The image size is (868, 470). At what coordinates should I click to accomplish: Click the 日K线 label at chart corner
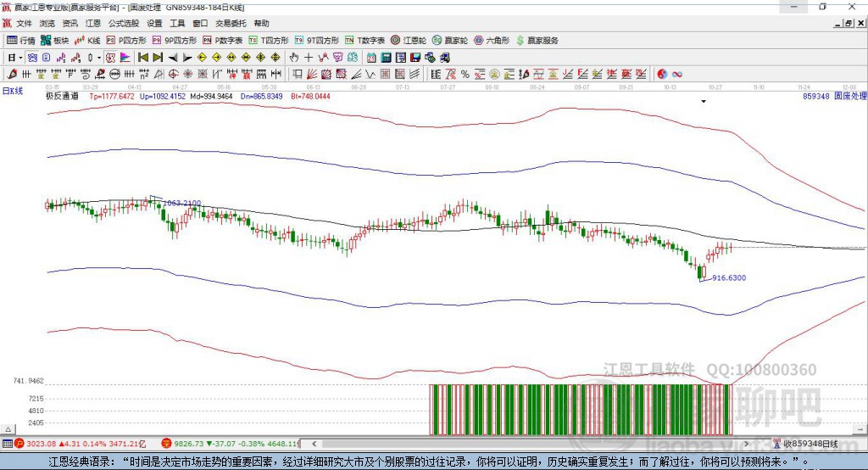click(x=13, y=90)
